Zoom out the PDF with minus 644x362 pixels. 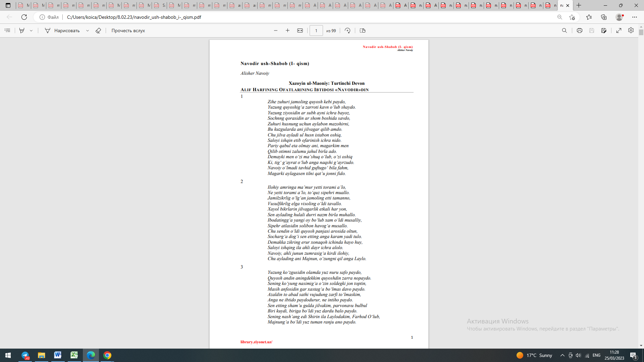276,31
